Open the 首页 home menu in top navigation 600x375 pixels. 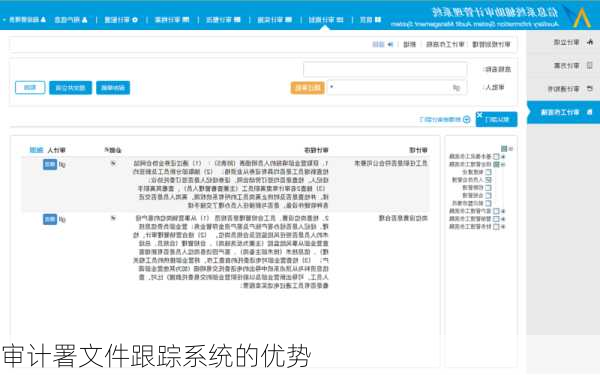[370, 20]
